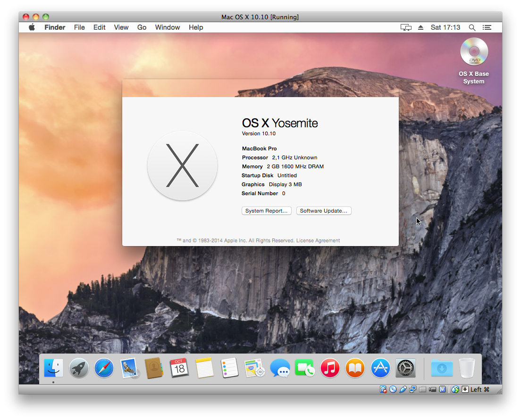The image size is (521, 420).
Task: Click Processor 2,1 GHz Unknown line
Action: click(x=279, y=157)
